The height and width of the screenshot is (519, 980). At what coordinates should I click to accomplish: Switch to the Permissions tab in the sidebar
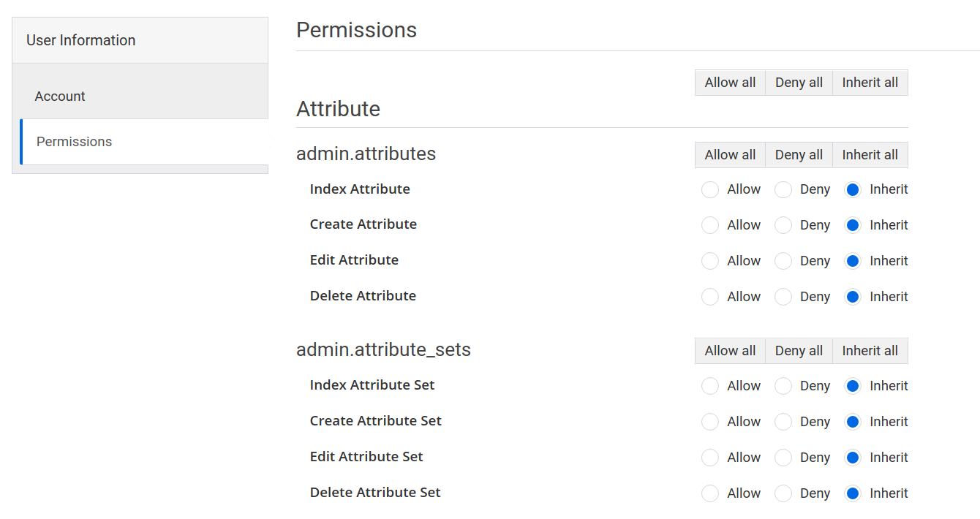(74, 141)
